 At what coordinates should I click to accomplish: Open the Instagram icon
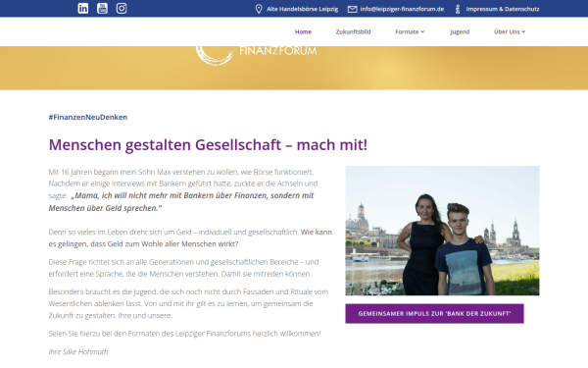(122, 8)
